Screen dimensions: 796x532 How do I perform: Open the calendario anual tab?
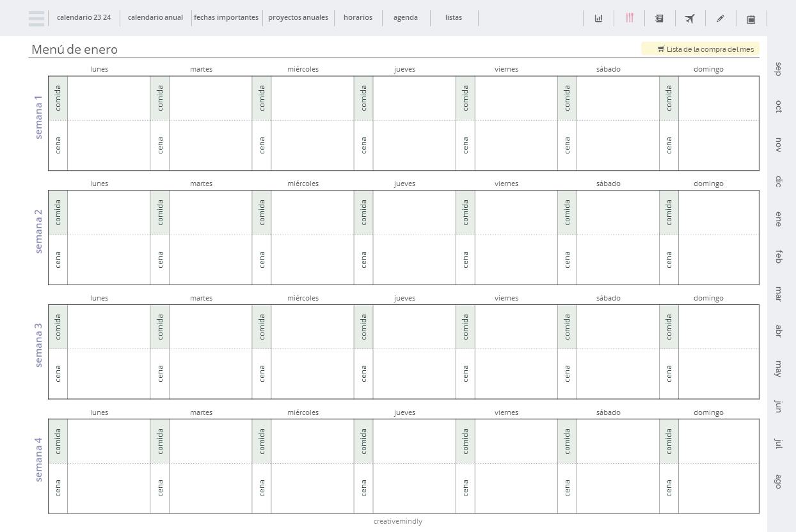(x=155, y=17)
